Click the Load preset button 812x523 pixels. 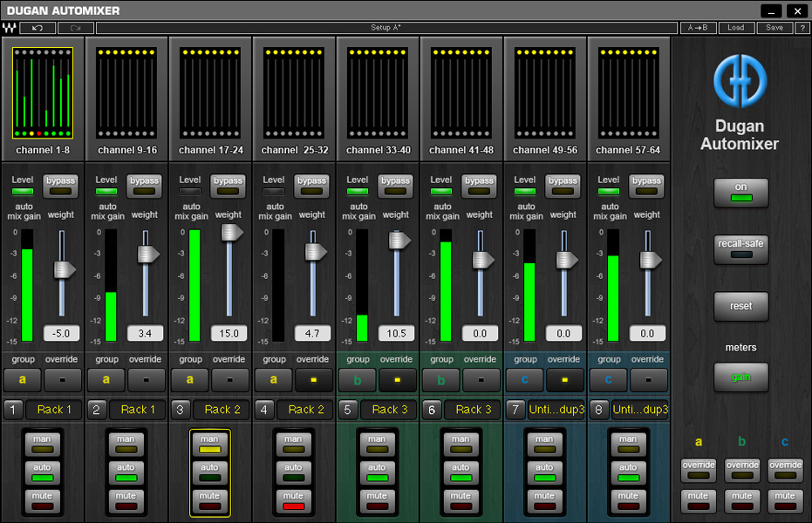[x=736, y=28]
